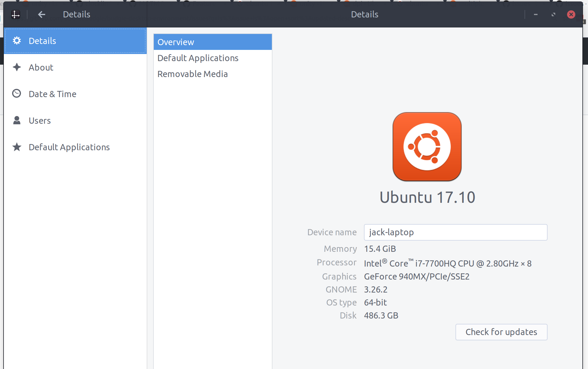Click the restore window icon in the titlebar
Viewport: 588px width, 369px height.
point(553,14)
